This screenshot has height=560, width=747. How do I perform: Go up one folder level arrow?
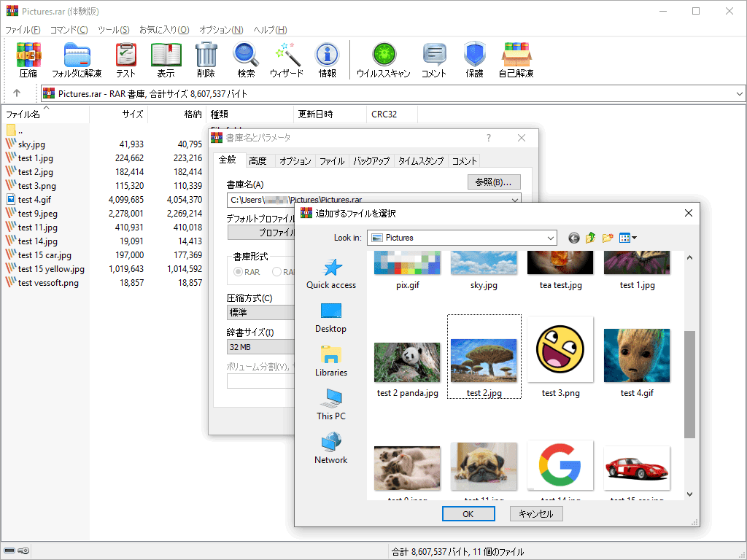tap(17, 93)
